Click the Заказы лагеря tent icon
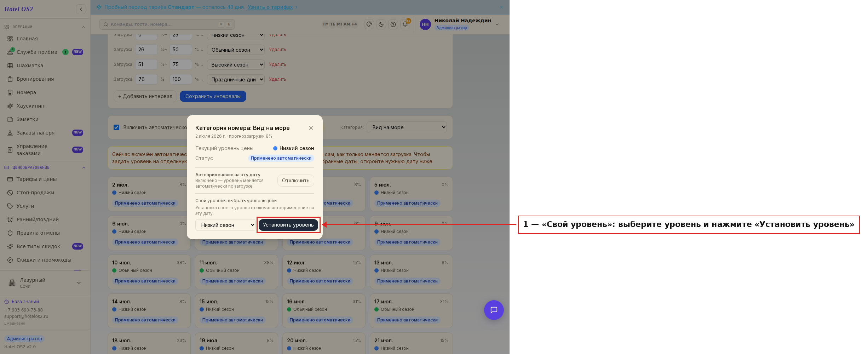 pos(10,133)
